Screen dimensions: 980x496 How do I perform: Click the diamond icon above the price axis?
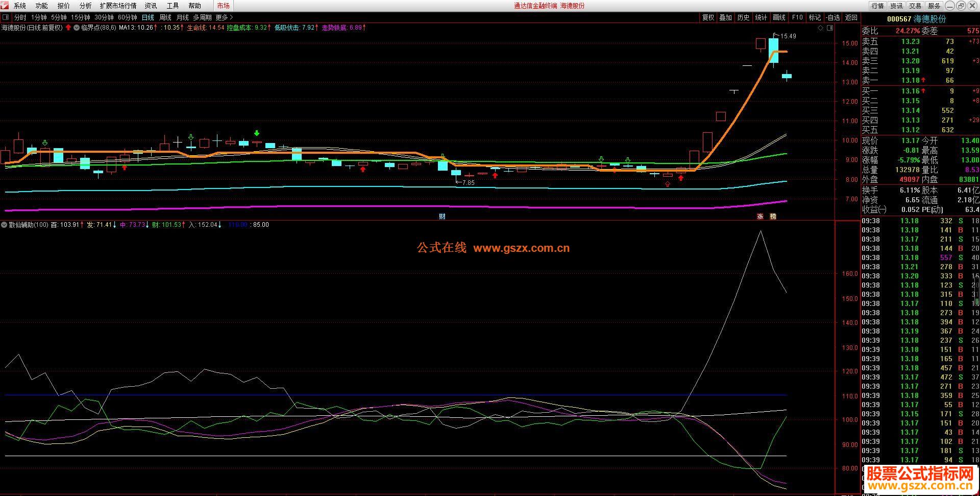coord(821,28)
